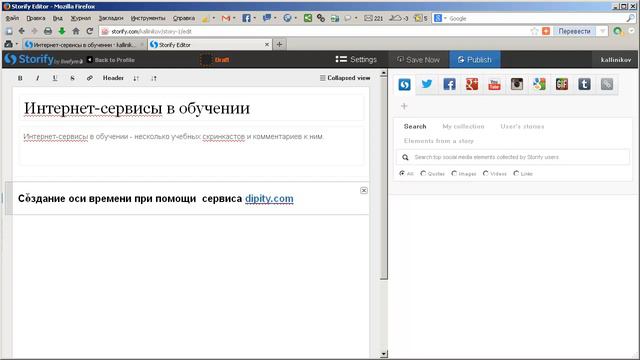This screenshot has width=640, height=360.
Task: Click the second sort order icon
Action: tap(153, 78)
